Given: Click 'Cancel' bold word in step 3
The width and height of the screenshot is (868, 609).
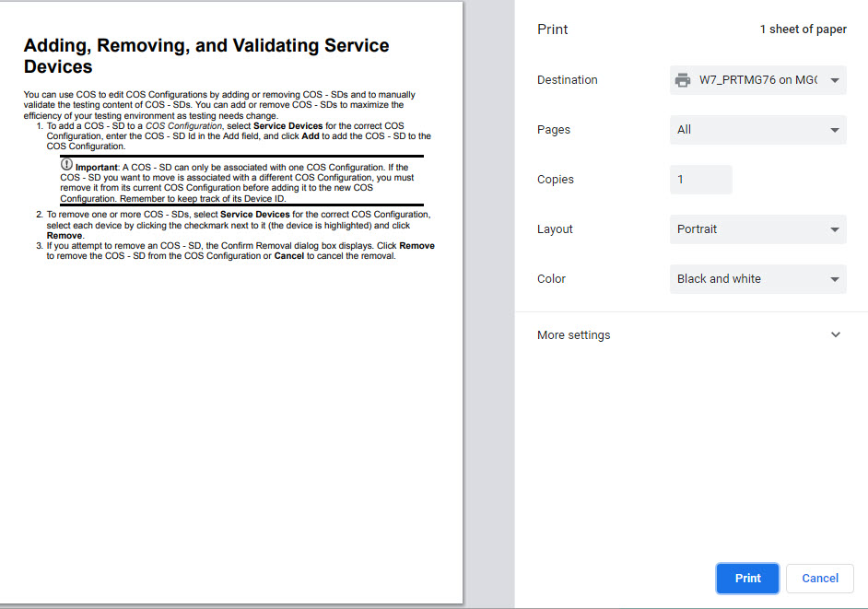Looking at the screenshot, I should [289, 256].
